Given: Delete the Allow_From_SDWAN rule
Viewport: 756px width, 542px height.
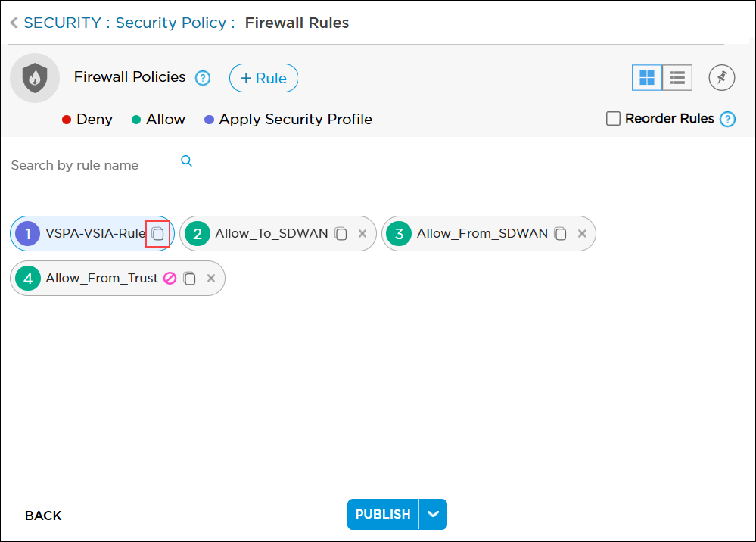Looking at the screenshot, I should [x=582, y=234].
